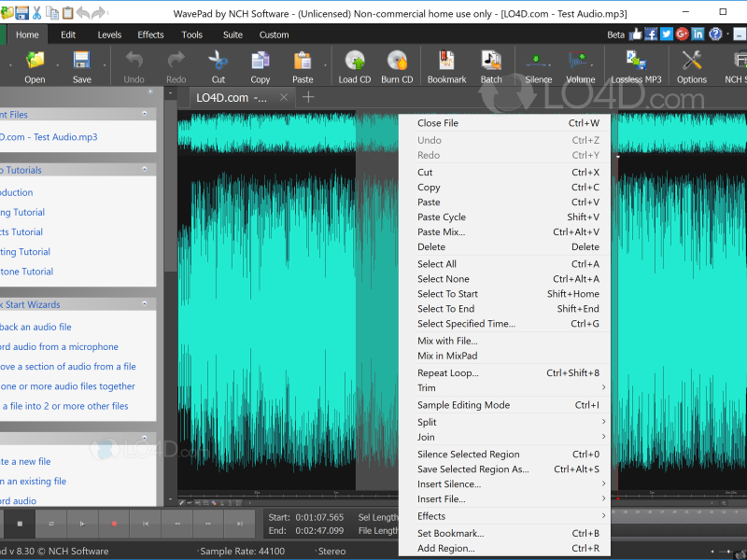
Task: Open the Trim submenu arrow
Action: (x=603, y=387)
